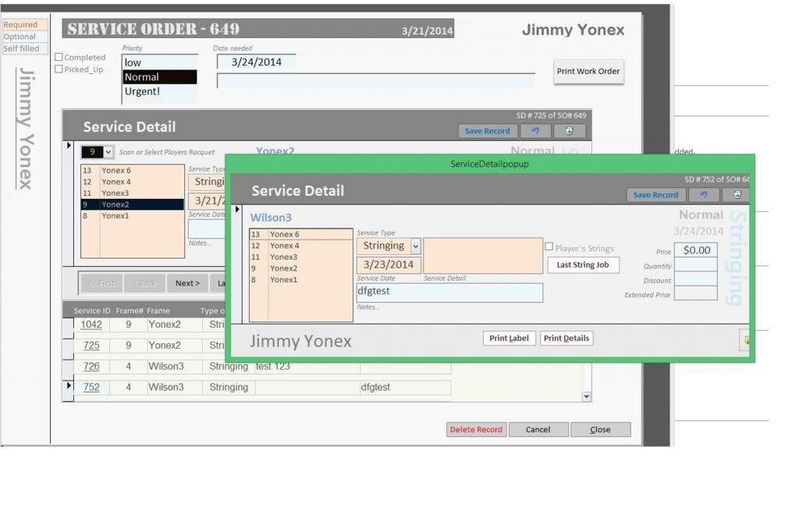
Task: Click undo icon in background Service Detail header
Action: pos(535,131)
